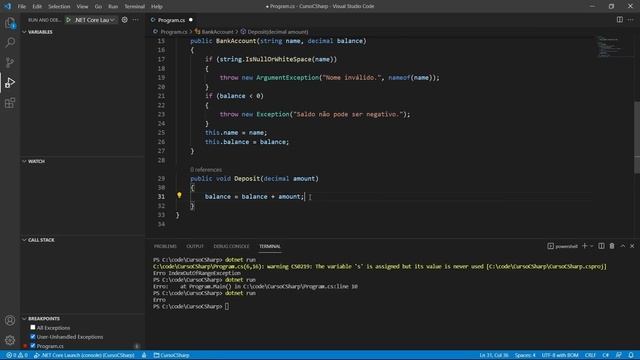Show code actions lightbulb on line 31
The width and height of the screenshot is (640, 360).
tap(179, 196)
